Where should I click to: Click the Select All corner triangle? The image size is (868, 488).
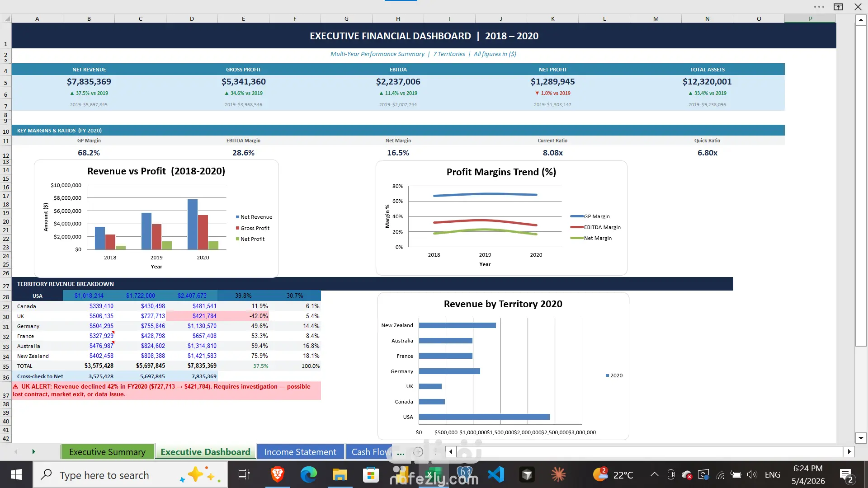(x=7, y=19)
